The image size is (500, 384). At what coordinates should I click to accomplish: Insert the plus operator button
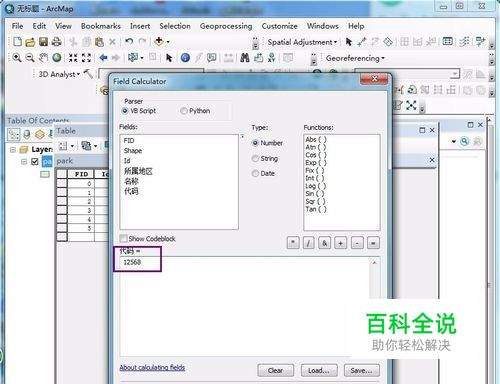[341, 243]
